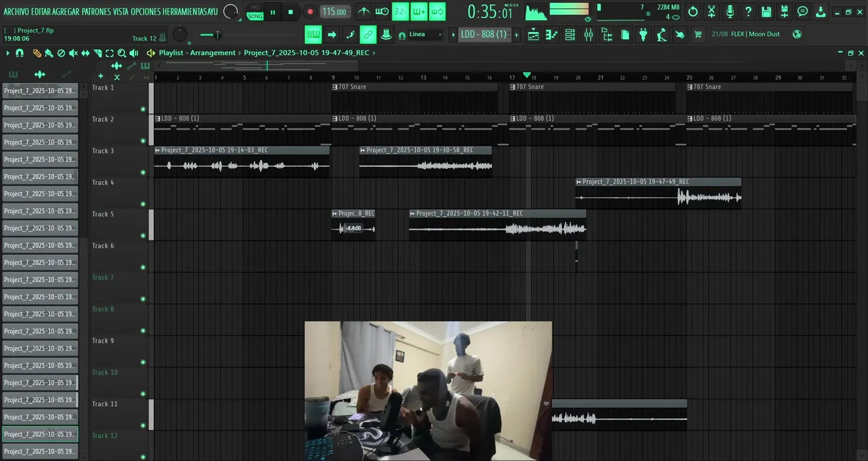
Task: Select the Delete tool in Playlist
Action: coord(61,53)
